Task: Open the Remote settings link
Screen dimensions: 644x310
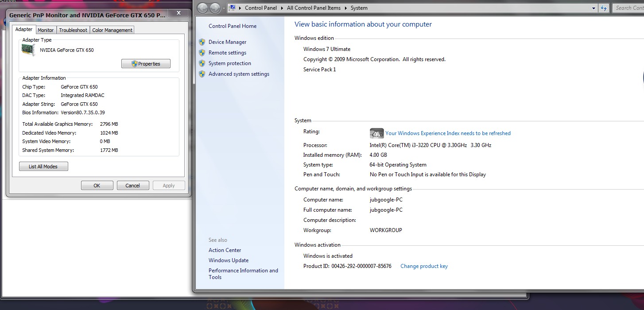Action: pos(228,53)
